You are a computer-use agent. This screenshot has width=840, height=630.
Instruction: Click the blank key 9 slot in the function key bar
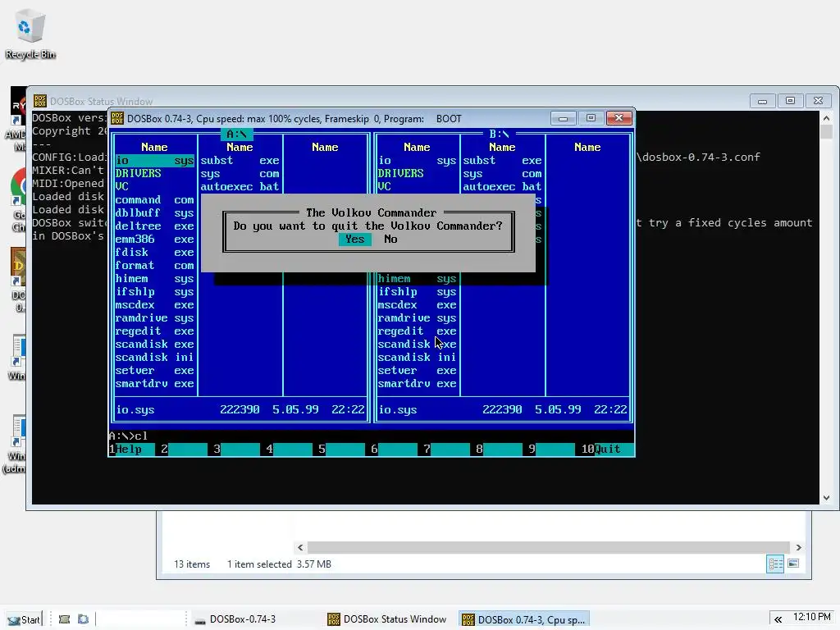pos(551,449)
